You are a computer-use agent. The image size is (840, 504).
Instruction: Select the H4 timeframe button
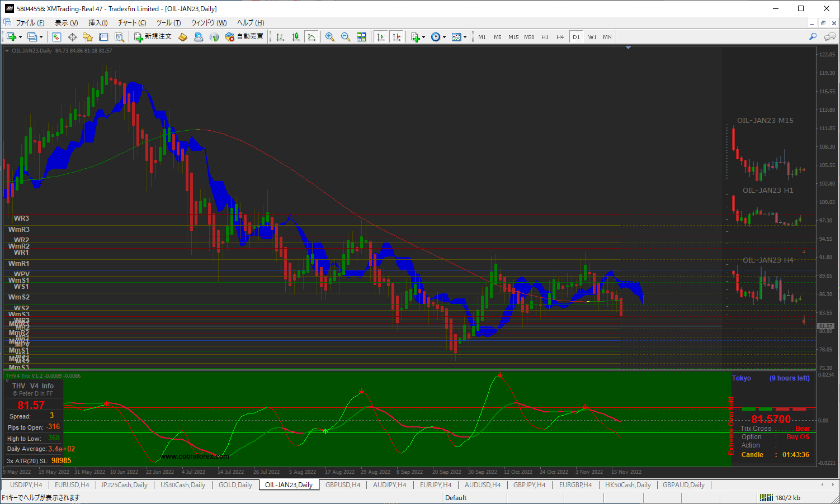560,37
